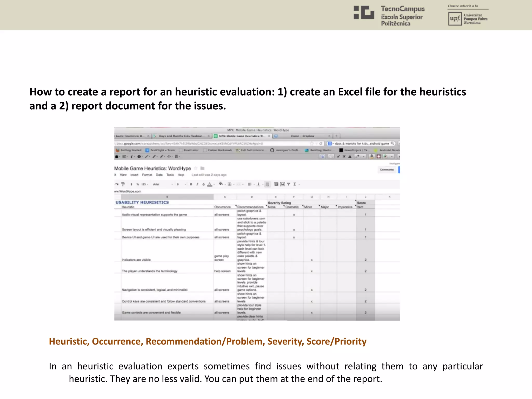Toggle italic formatting in the spreadsheet toolbar
The width and height of the screenshot is (532, 399).
click(x=197, y=184)
